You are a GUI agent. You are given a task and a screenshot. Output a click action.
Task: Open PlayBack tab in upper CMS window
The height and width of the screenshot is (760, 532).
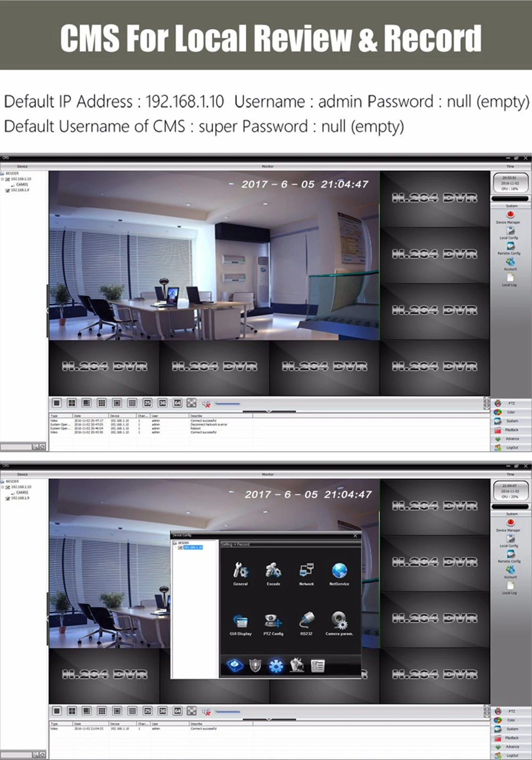coord(511,430)
